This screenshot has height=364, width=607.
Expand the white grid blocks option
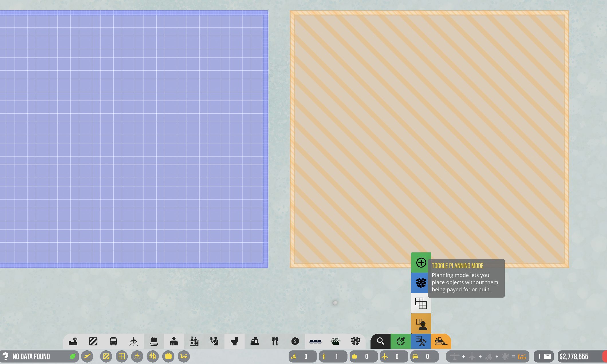pos(421,303)
